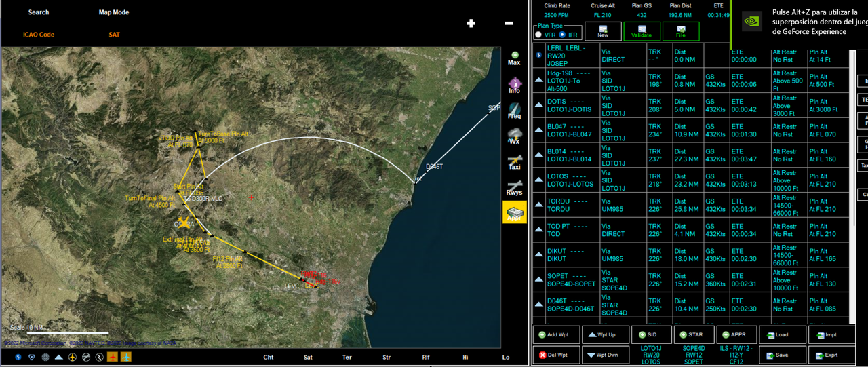Click the Climb Rate value 2500 FPM
Screen dimensions: 868x367
tap(557, 14)
